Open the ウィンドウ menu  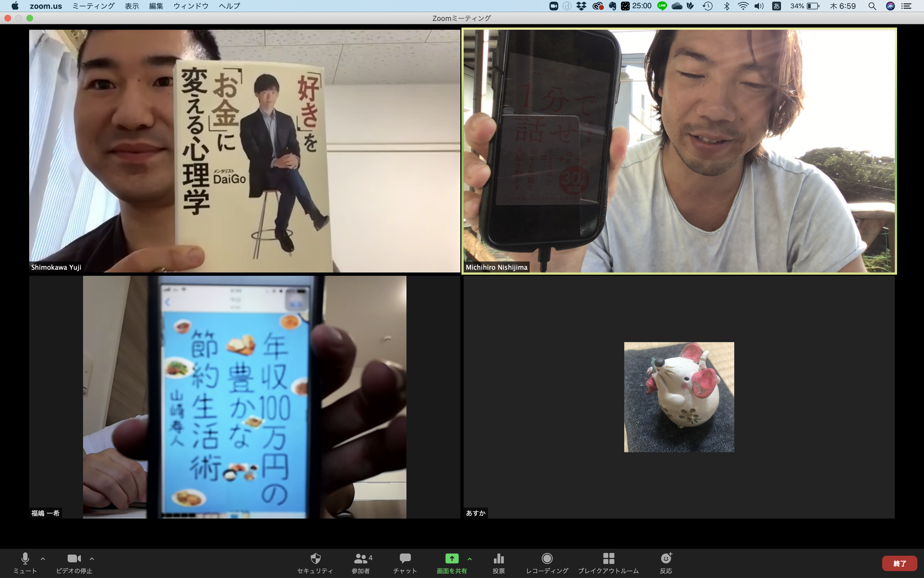[x=191, y=6]
